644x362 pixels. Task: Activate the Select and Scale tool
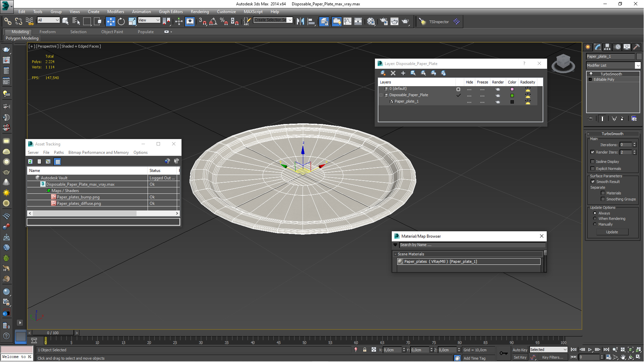tap(132, 21)
